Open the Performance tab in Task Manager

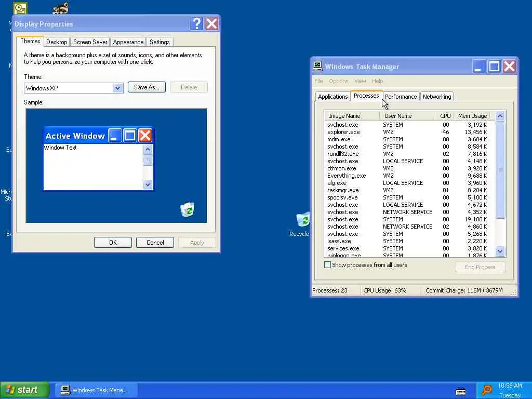pyautogui.click(x=401, y=97)
